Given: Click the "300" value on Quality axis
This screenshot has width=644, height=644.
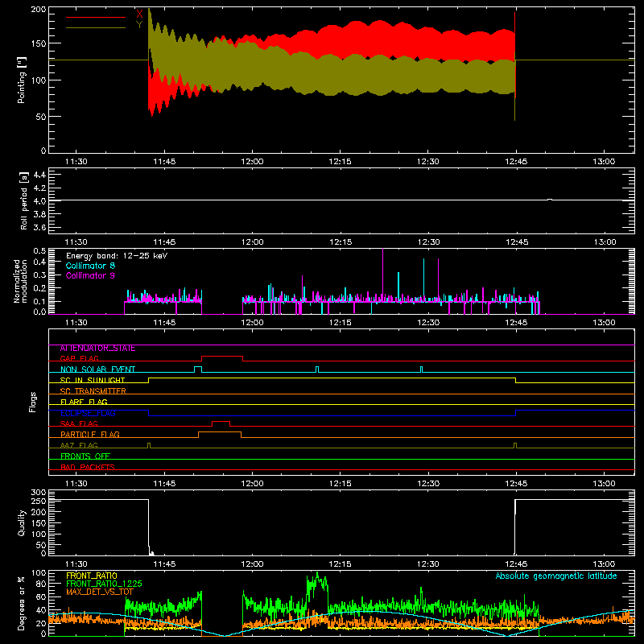Looking at the screenshot, I should (39, 493).
